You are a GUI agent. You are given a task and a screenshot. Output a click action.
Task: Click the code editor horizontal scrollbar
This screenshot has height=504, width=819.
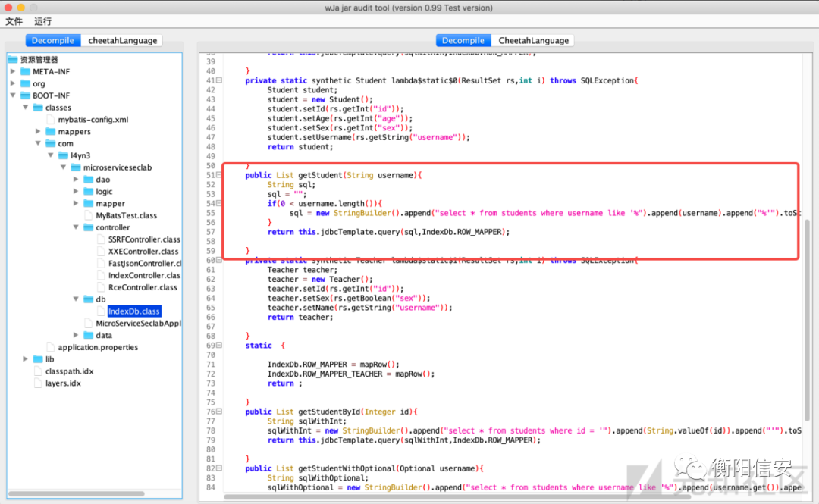[x=457, y=496]
